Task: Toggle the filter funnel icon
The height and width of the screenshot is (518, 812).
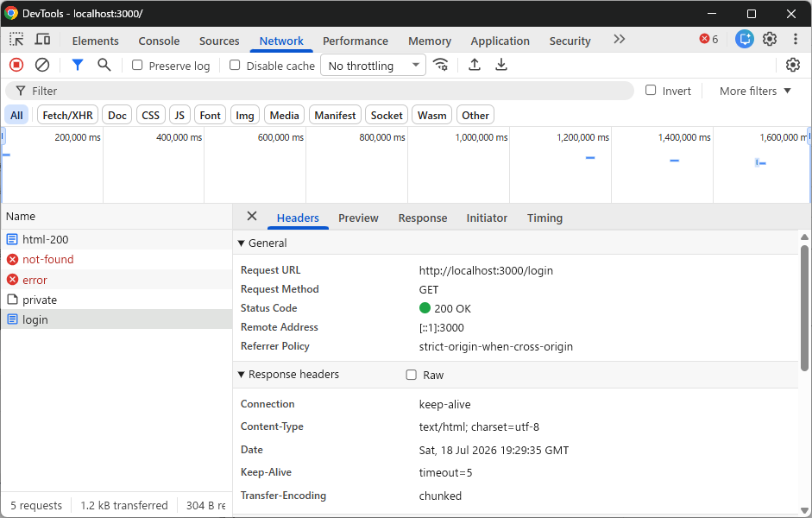Action: coord(78,66)
